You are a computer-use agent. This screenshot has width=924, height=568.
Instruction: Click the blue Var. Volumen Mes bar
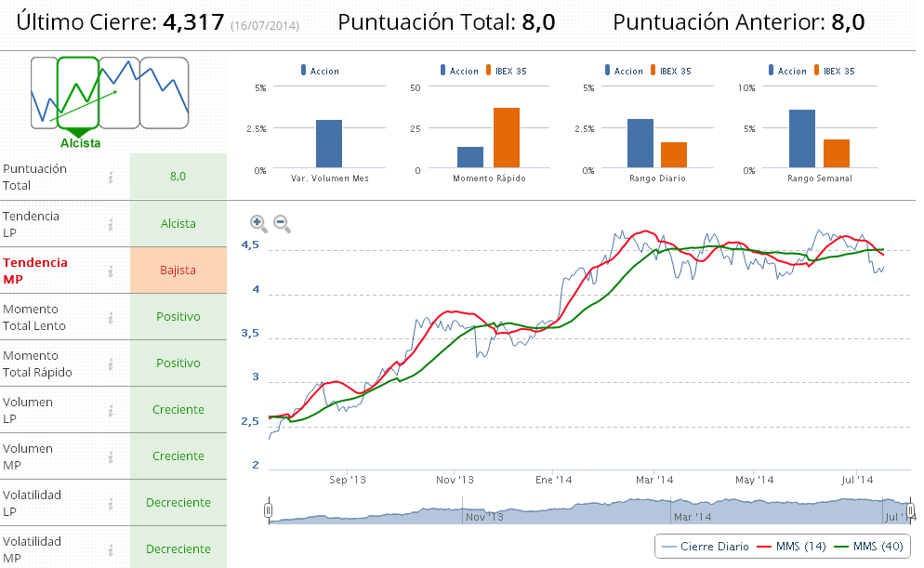tap(329, 144)
